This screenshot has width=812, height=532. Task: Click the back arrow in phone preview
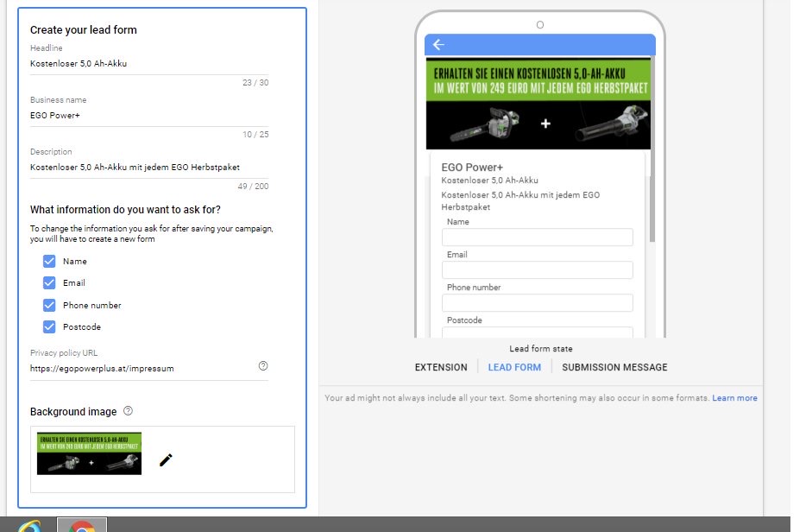tap(438, 45)
